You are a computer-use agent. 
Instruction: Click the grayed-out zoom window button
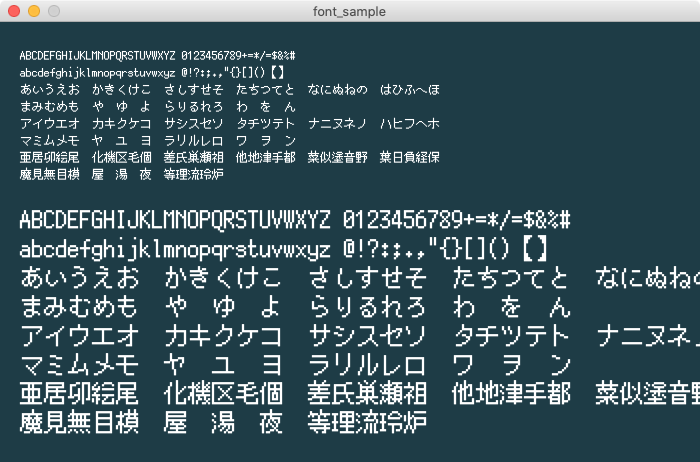pyautogui.click(x=53, y=11)
